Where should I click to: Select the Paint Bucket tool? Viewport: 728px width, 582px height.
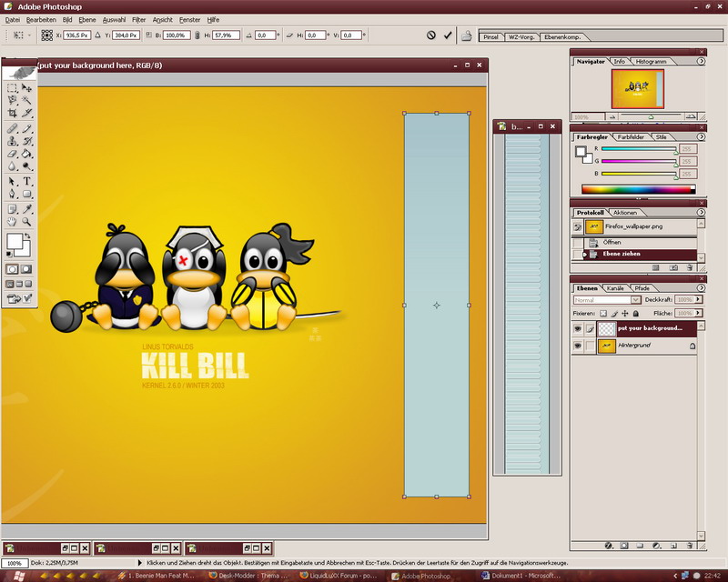(x=27, y=154)
